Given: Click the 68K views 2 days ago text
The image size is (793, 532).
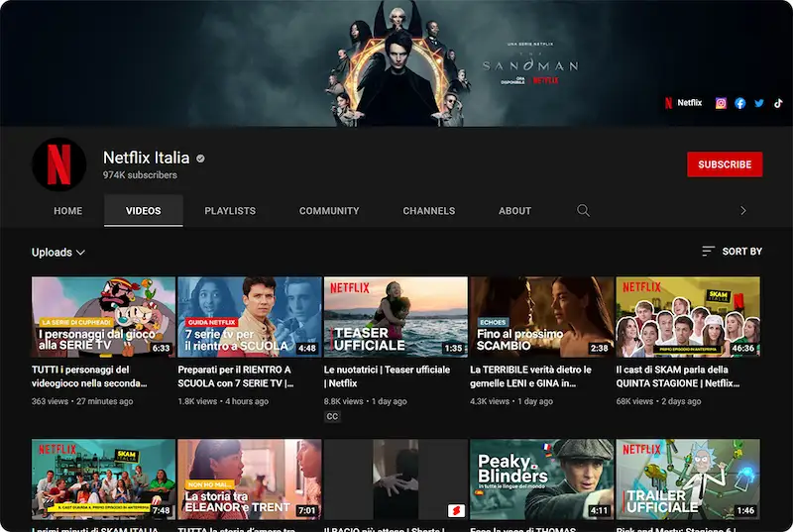Looking at the screenshot, I should tap(658, 401).
